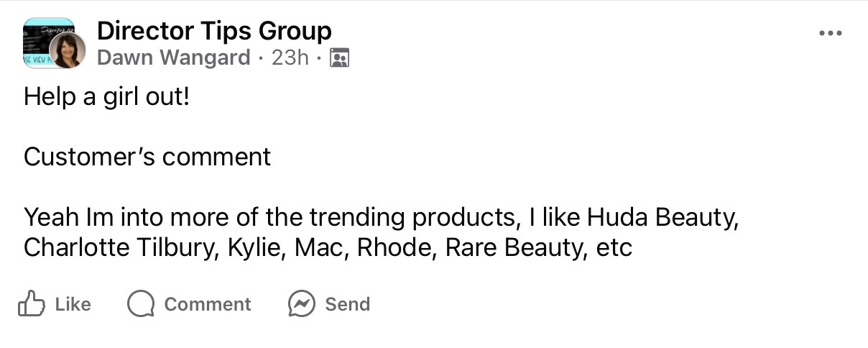Click the group privacy icon beside 23h
Screen dimensions: 868x348
click(x=338, y=58)
